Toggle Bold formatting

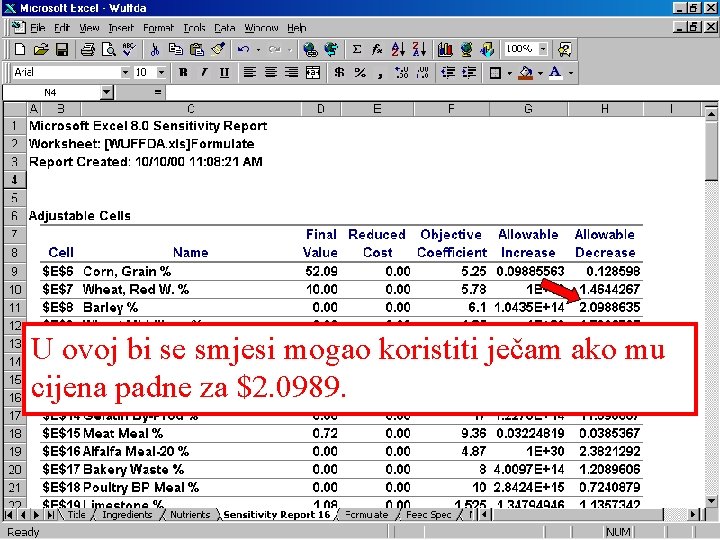183,73
